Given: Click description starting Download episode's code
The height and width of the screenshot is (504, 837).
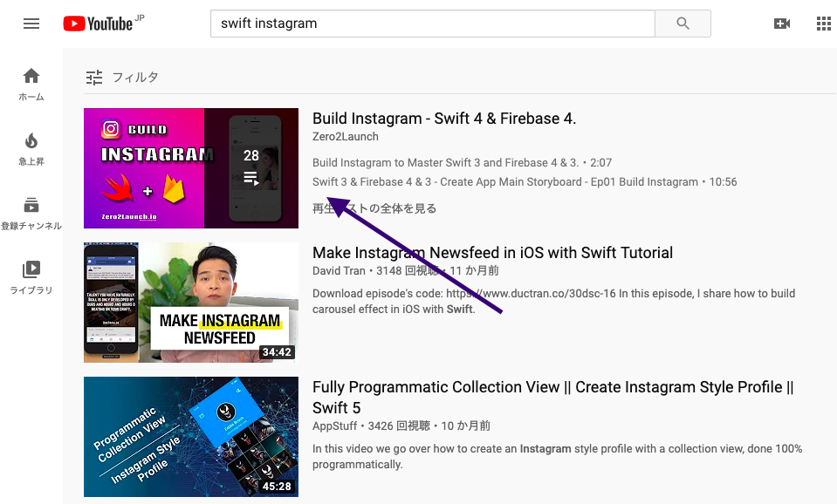Looking at the screenshot, I should (553, 302).
